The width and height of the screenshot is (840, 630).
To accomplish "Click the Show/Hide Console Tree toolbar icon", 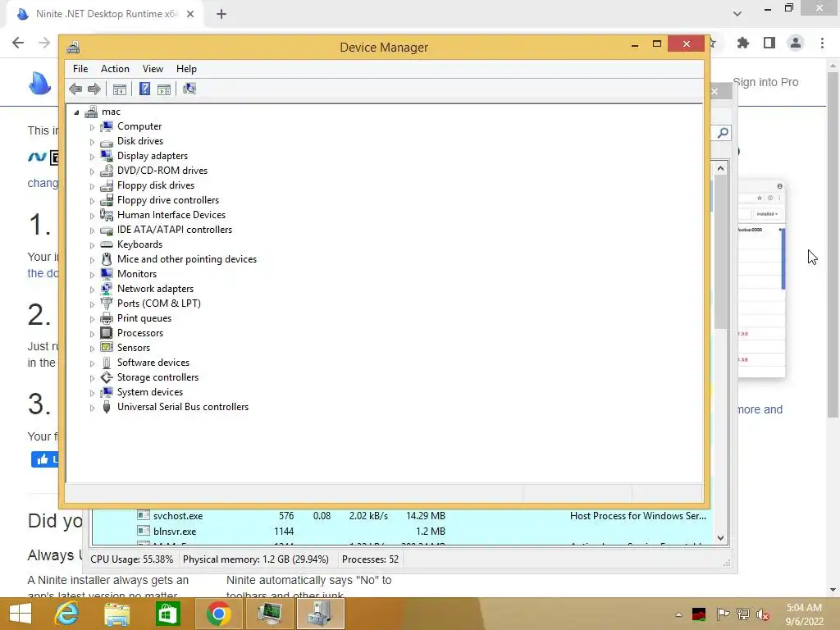I will pyautogui.click(x=120, y=89).
